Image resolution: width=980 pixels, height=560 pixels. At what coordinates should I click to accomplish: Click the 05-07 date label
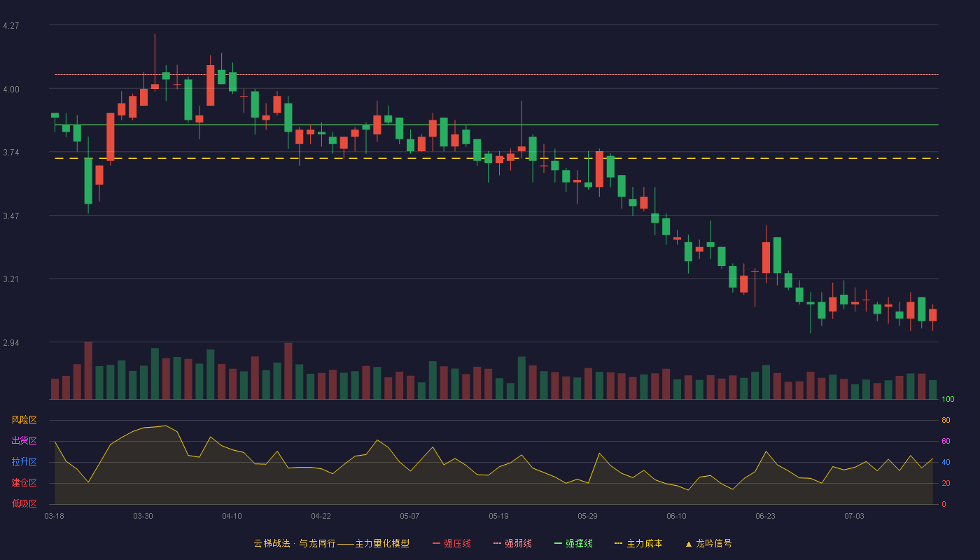coord(409,516)
